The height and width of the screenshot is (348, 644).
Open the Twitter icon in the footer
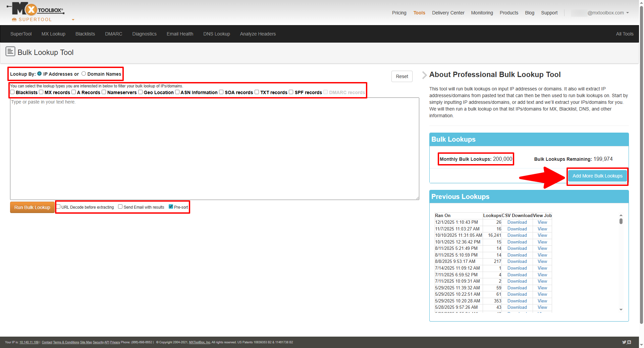(624, 342)
